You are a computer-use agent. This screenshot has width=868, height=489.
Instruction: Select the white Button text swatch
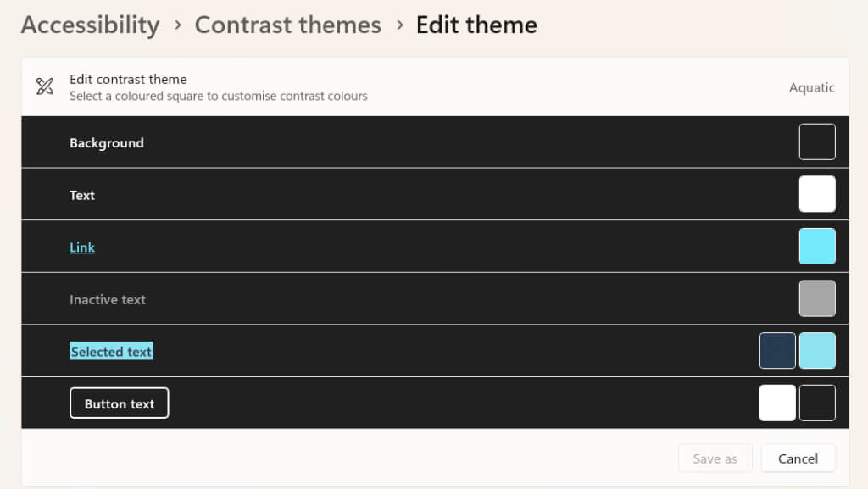tap(777, 403)
